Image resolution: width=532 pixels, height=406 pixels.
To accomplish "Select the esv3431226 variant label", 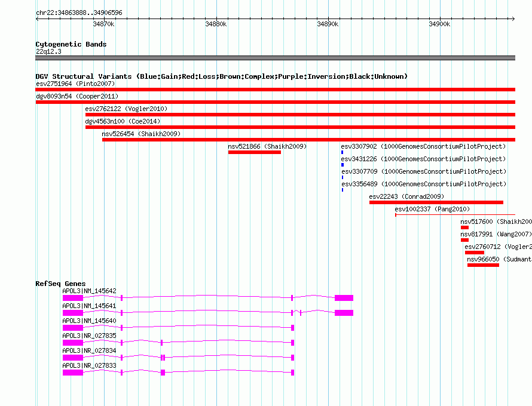I will tap(423, 159).
